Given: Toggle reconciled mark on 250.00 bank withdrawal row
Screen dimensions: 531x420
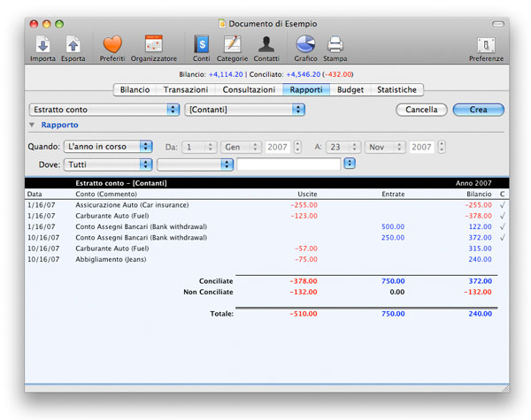Looking at the screenshot, I should 503,237.
